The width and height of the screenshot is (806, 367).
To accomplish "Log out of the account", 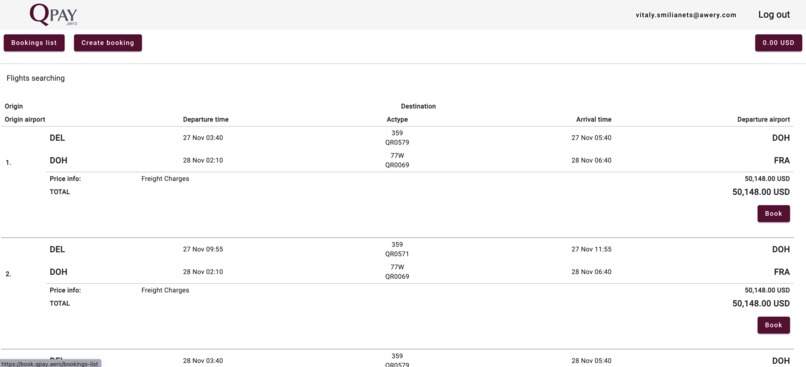I will tap(774, 14).
